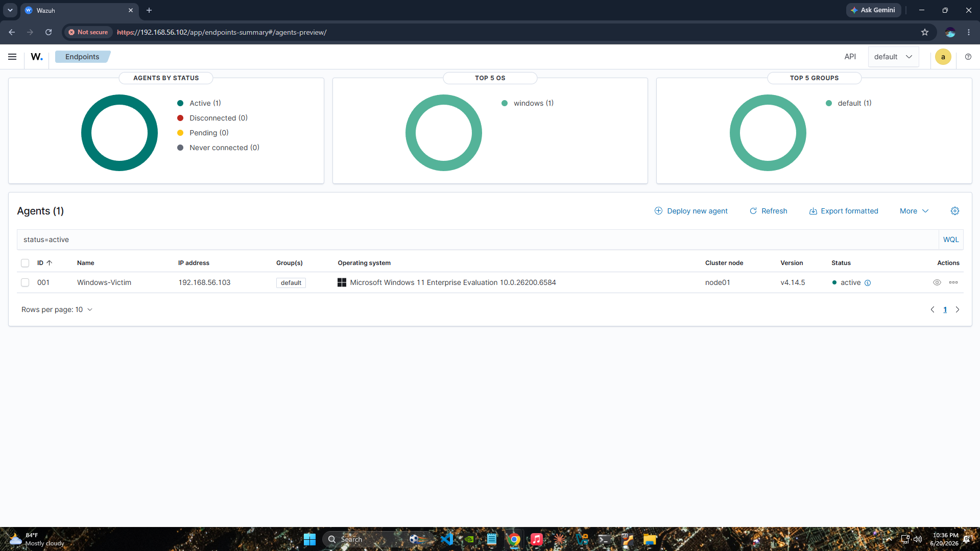Click the 'windows (1)' legend in Top 5 OS
Screen dimensions: 980x551
tap(528, 103)
